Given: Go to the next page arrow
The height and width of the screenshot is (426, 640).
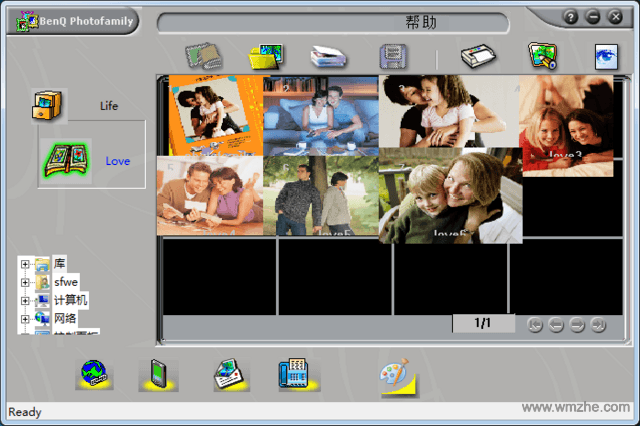Looking at the screenshot, I should (x=577, y=324).
